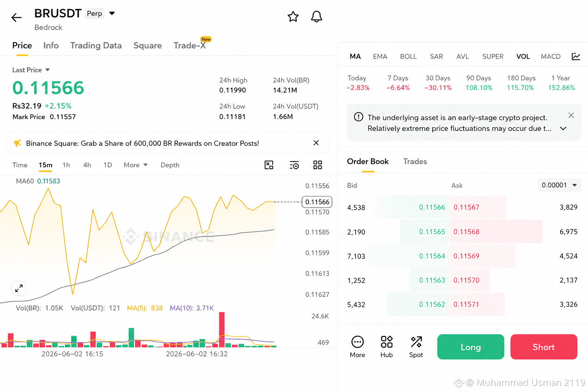
Task: Open chart grid layout icon
Action: pyautogui.click(x=318, y=165)
